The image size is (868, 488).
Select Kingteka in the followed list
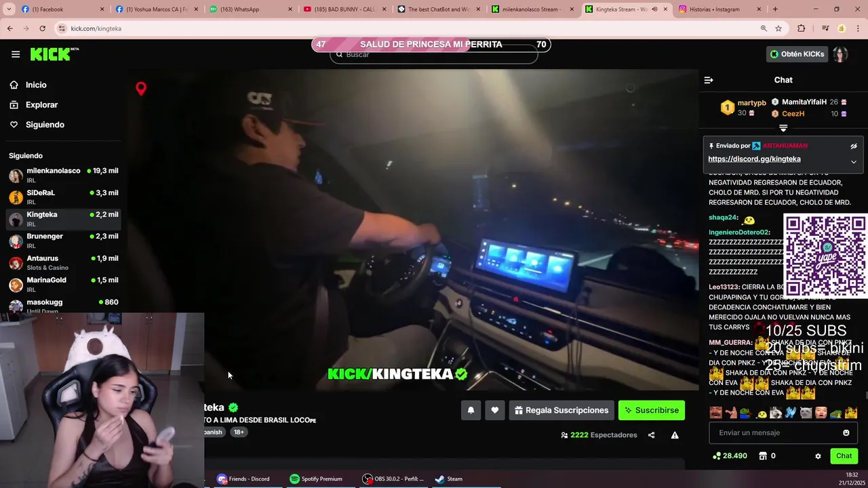(x=63, y=218)
